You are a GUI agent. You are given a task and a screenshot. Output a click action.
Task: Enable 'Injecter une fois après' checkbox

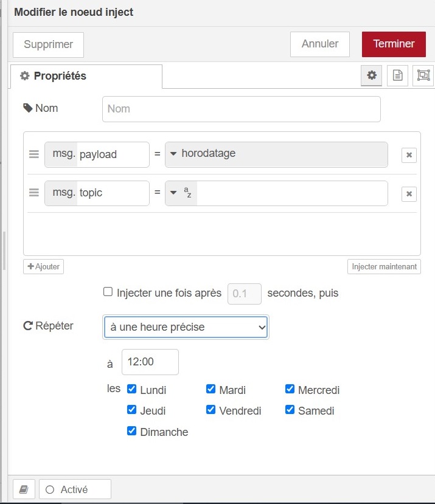108,292
